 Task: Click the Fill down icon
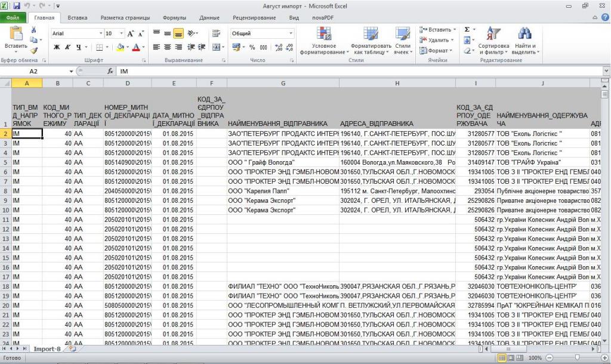click(x=467, y=40)
